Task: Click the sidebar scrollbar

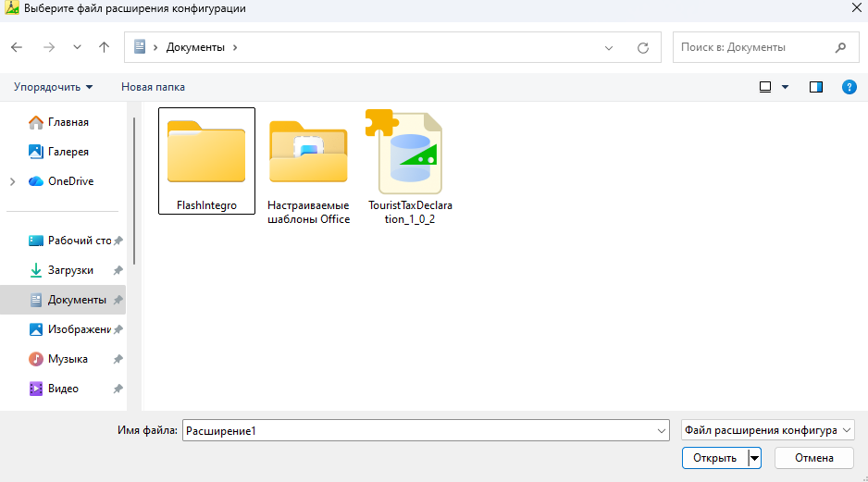Action: click(x=134, y=191)
